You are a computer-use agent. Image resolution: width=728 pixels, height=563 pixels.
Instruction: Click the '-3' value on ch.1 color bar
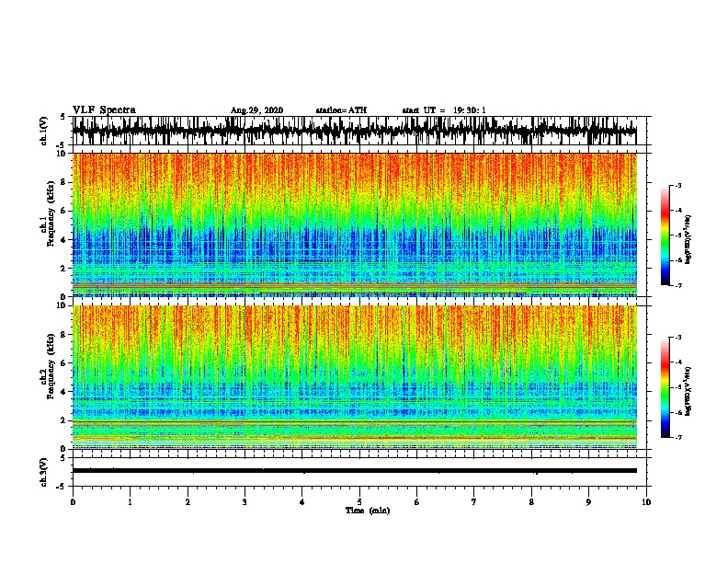[677, 186]
